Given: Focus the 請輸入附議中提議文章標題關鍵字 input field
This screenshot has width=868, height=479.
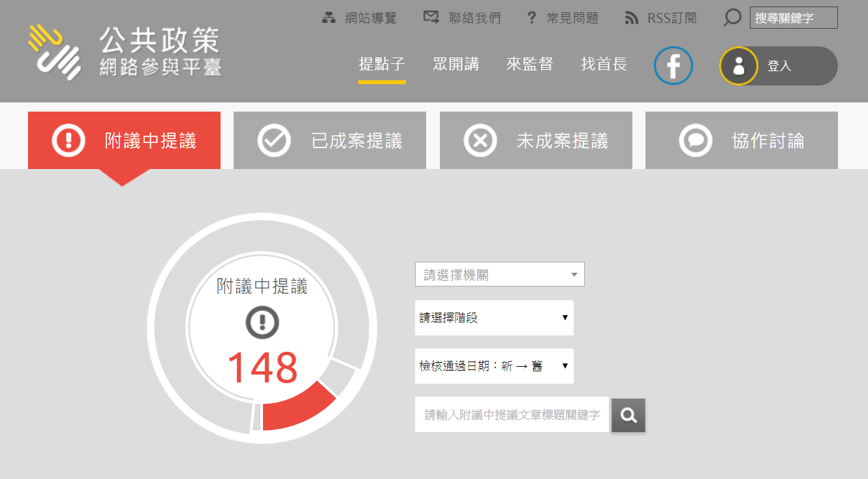Looking at the screenshot, I should [x=512, y=414].
